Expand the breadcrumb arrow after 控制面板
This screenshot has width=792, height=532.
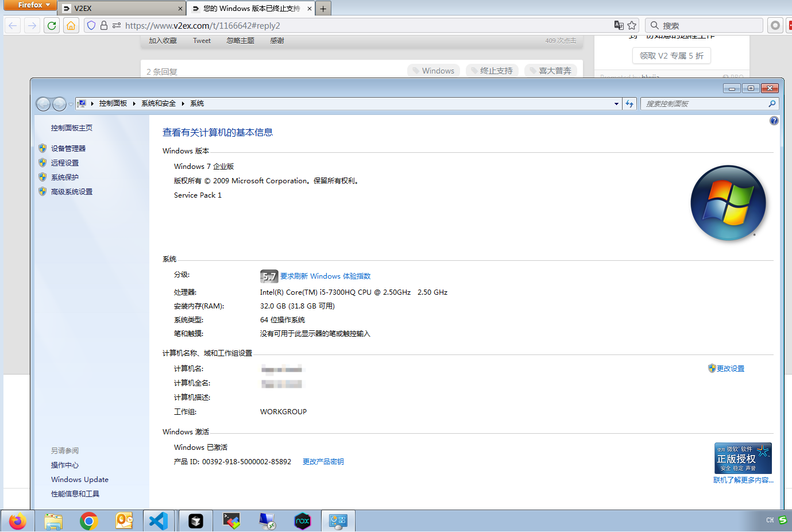[x=134, y=104]
